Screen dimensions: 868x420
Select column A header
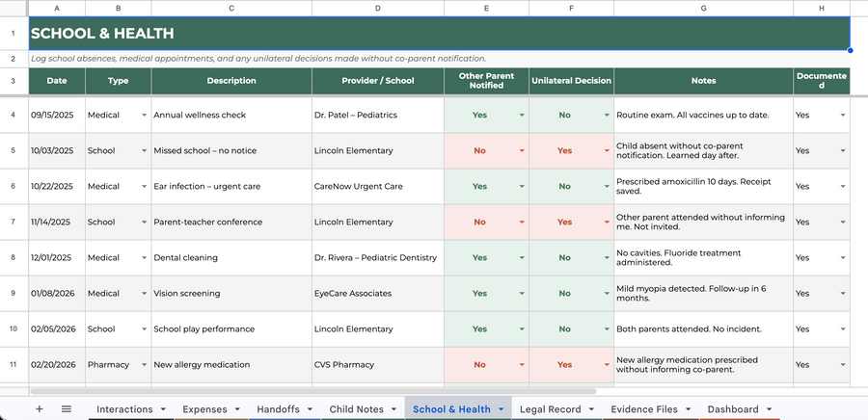click(x=57, y=9)
